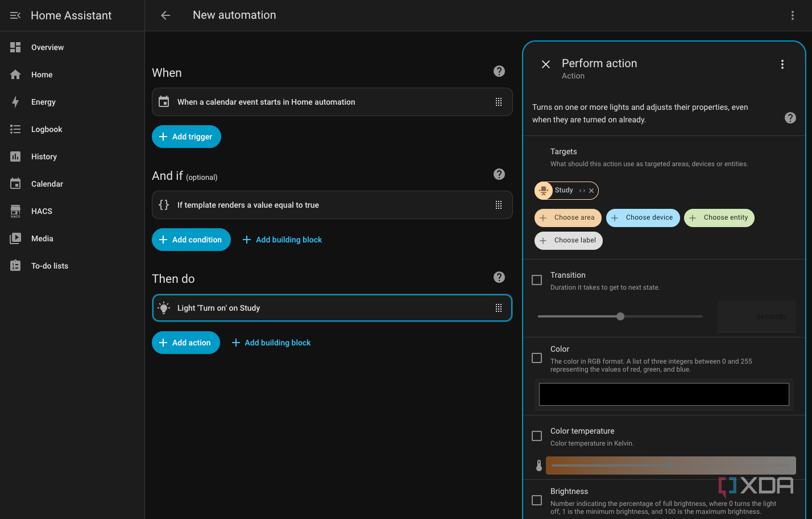Enable the Color checkbox
812x519 pixels.
[x=537, y=358]
